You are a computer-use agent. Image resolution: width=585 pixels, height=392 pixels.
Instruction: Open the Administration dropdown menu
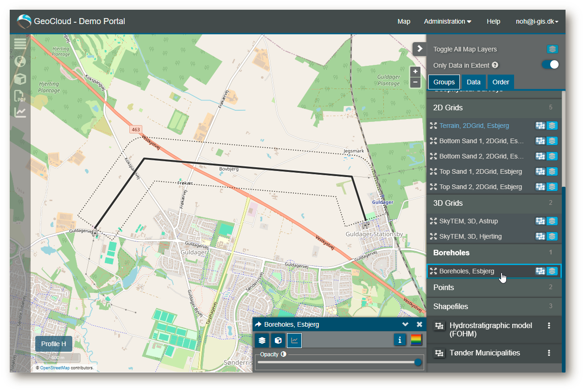tap(447, 21)
